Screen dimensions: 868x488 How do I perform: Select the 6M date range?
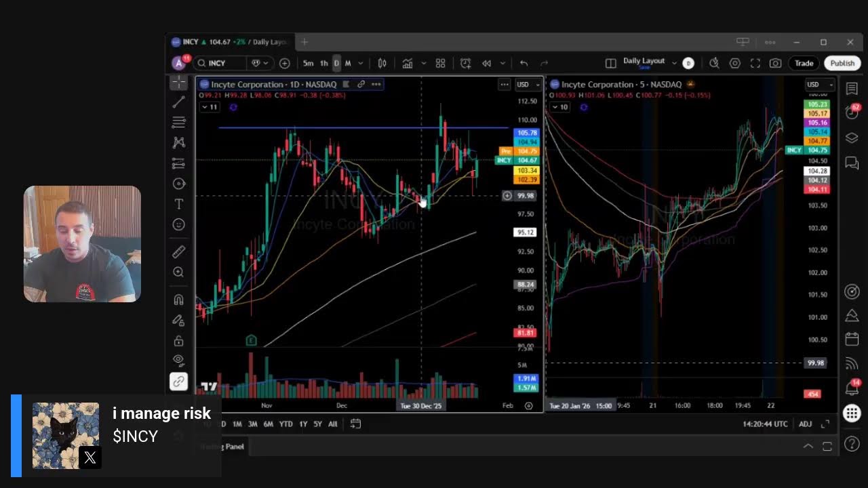point(269,424)
